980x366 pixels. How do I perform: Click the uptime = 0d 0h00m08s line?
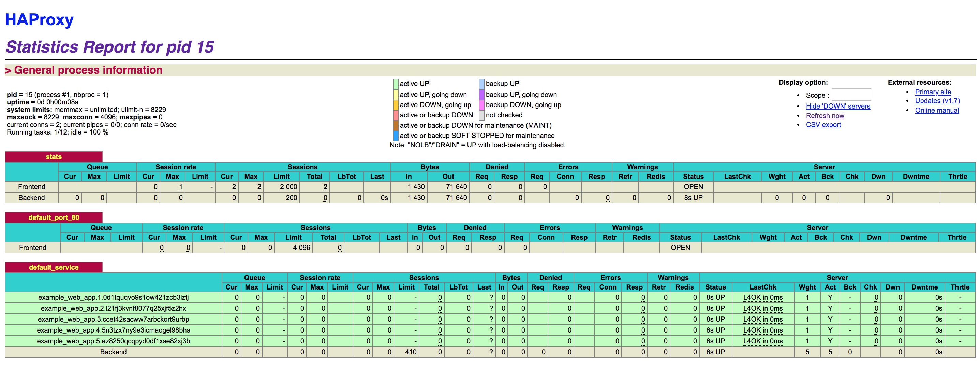click(42, 102)
